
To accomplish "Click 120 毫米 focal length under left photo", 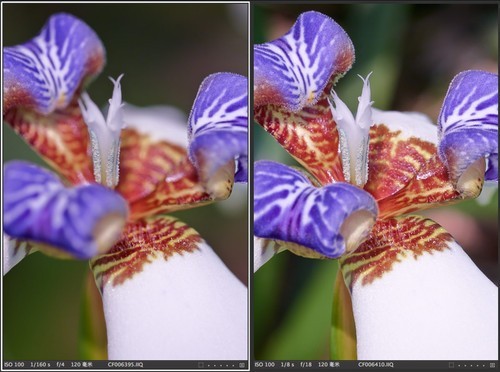I will pyautogui.click(x=82, y=365).
